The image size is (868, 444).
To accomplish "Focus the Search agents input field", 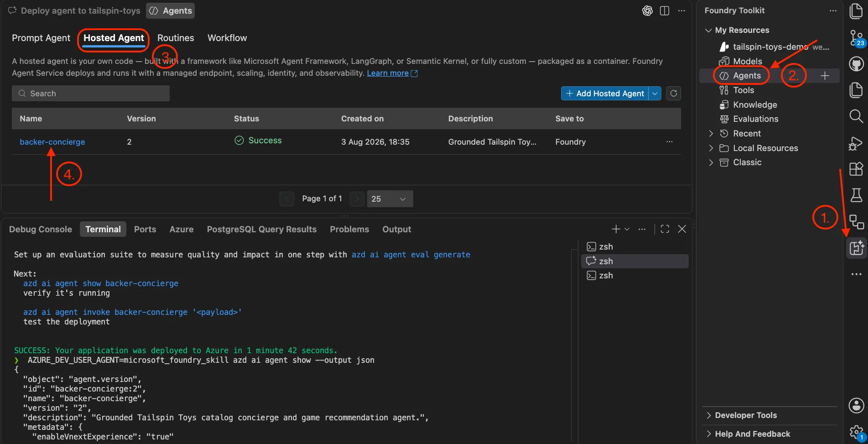I will pyautogui.click(x=91, y=93).
